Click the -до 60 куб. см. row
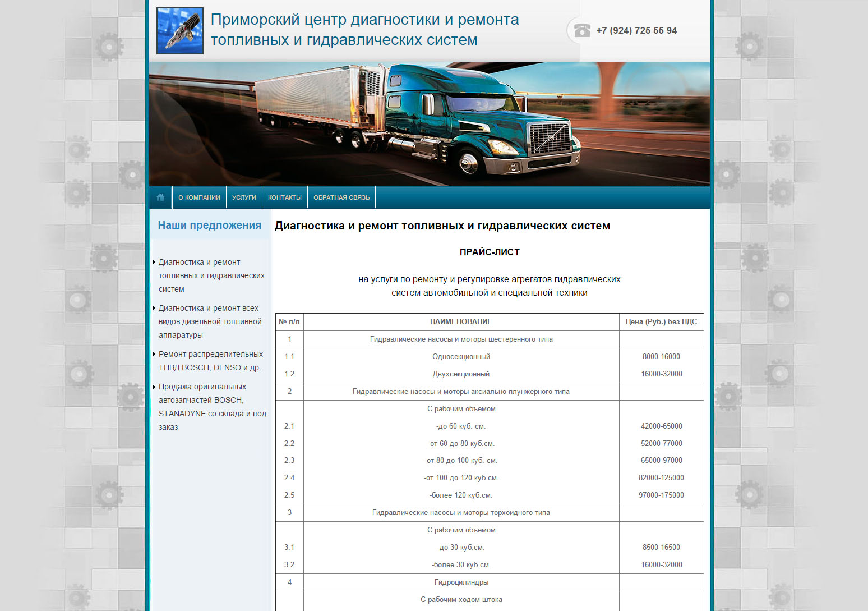This screenshot has height=611, width=868. click(x=461, y=426)
